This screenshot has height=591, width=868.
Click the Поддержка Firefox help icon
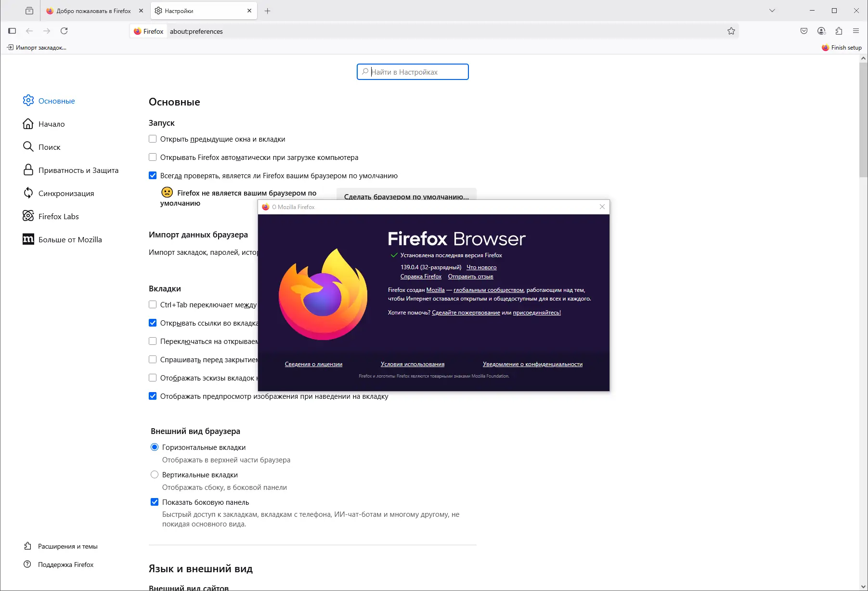[27, 564]
